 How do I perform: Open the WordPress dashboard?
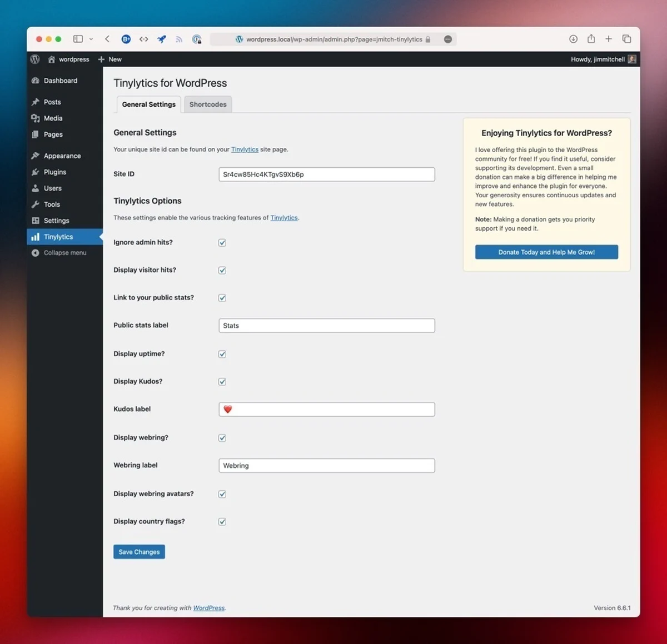tap(59, 80)
